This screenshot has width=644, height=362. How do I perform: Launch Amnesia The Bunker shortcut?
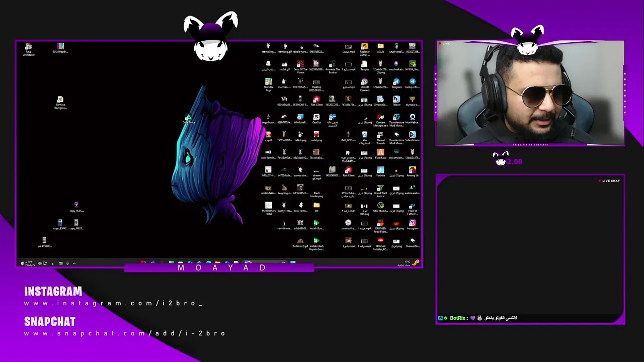pos(332,67)
